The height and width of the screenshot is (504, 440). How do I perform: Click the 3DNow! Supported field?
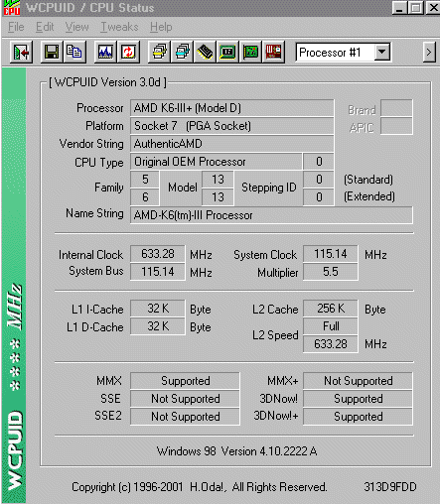[358, 399]
